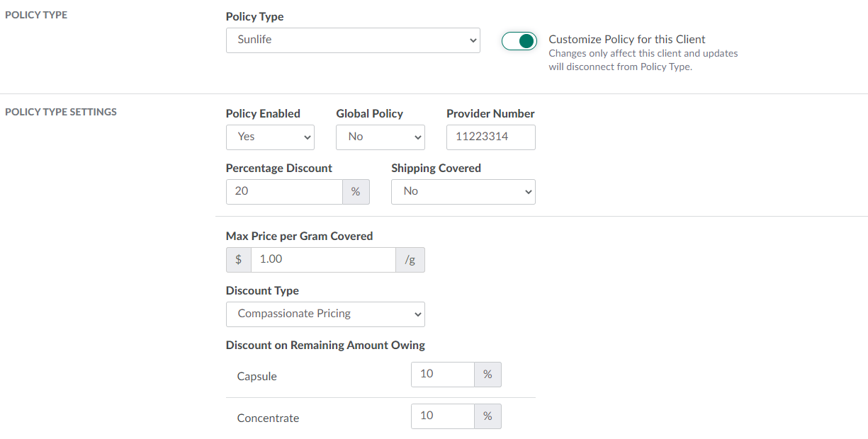868x439 pixels.
Task: Click the dollar sign addon for max price
Action: pyautogui.click(x=239, y=260)
